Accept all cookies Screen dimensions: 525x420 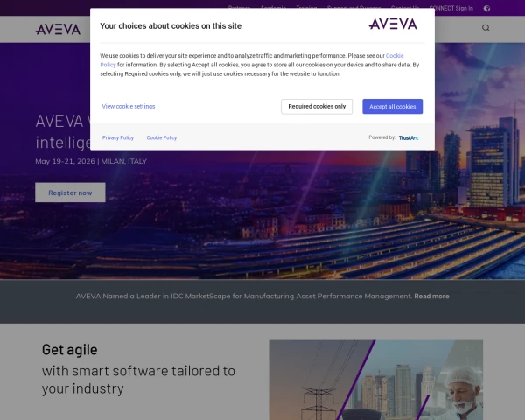392,107
